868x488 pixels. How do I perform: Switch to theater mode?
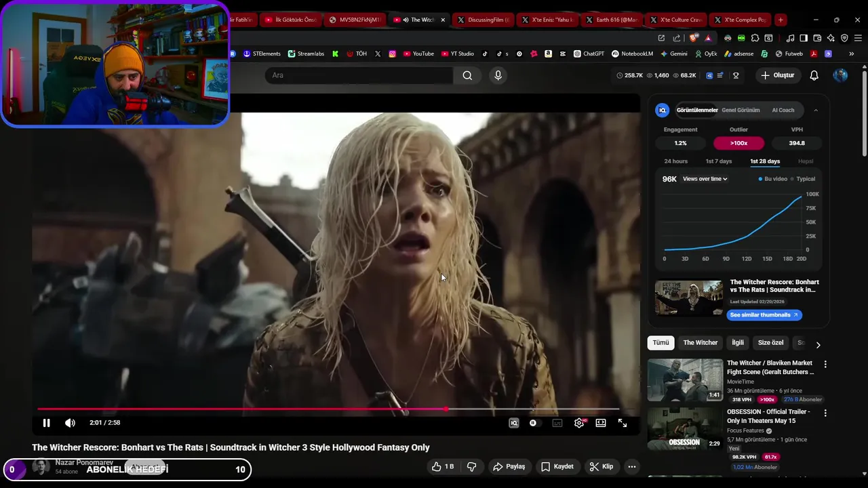point(601,423)
